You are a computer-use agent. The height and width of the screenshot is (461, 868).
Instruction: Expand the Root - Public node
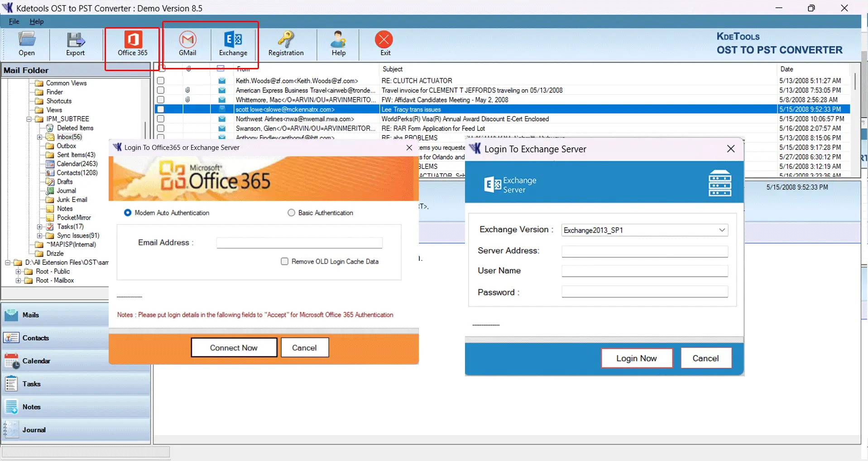[x=18, y=272]
